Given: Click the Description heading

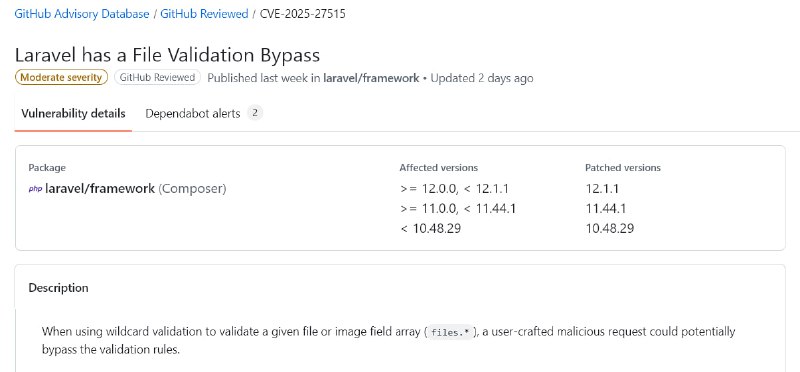Looking at the screenshot, I should (58, 288).
